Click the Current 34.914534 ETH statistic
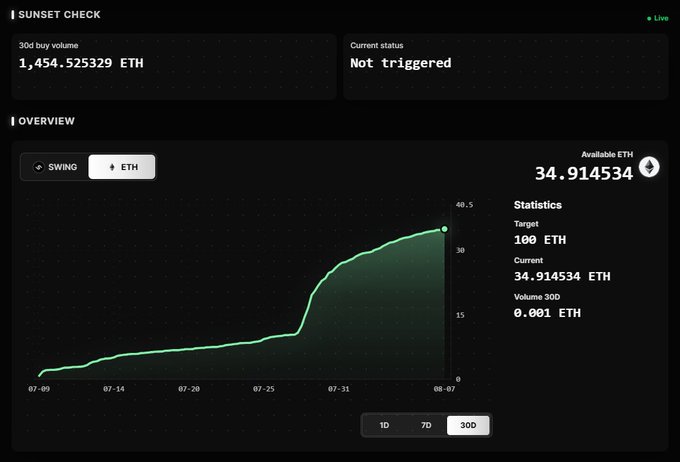This screenshot has height=462, width=680. coord(562,276)
